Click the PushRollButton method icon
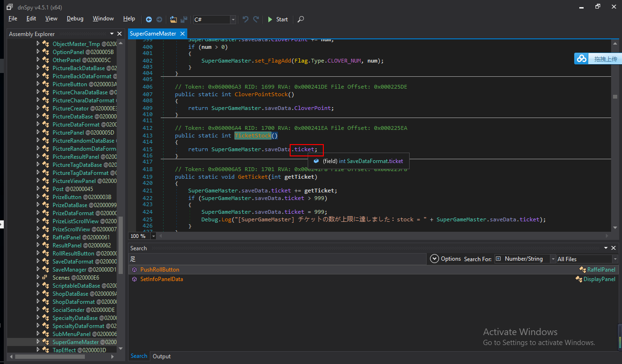The height and width of the screenshot is (364, 622). (x=135, y=269)
